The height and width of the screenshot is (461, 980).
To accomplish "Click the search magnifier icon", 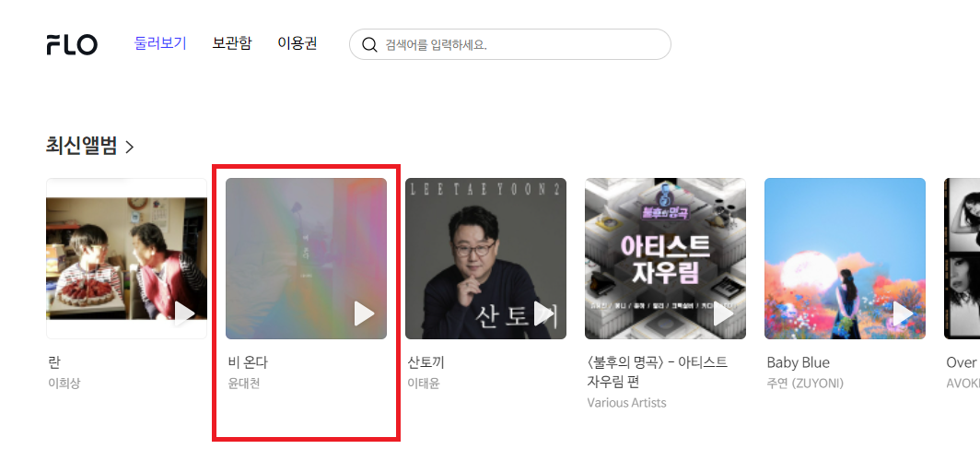I will click(369, 44).
